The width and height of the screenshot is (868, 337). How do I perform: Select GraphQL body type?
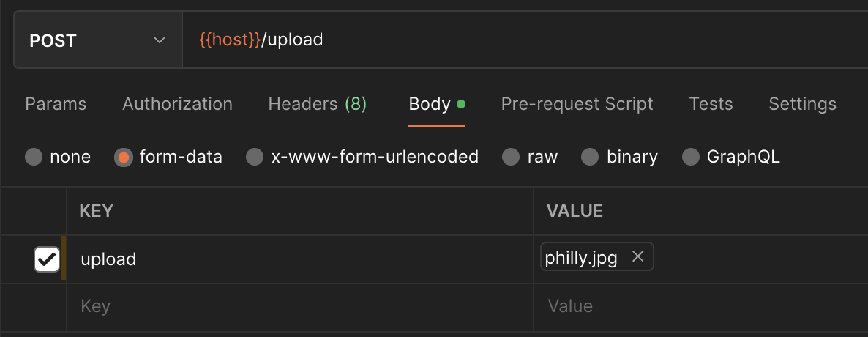pyautogui.click(x=690, y=157)
